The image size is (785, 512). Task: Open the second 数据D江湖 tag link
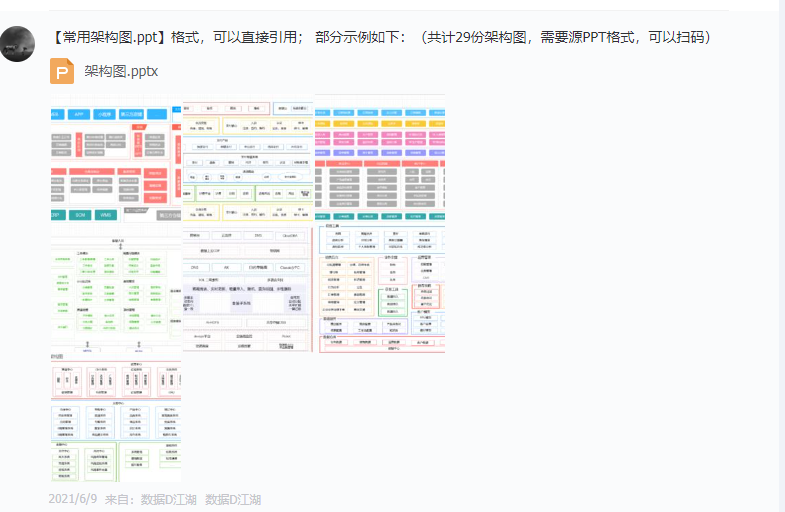[233, 499]
